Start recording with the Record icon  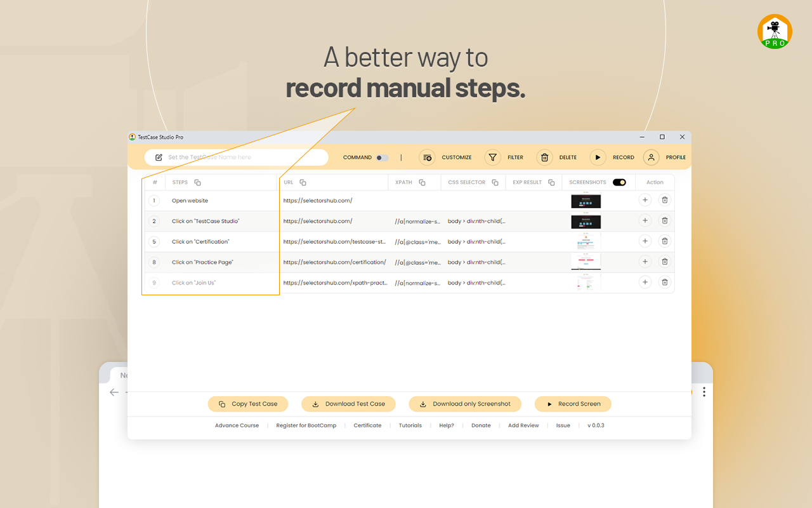click(597, 157)
